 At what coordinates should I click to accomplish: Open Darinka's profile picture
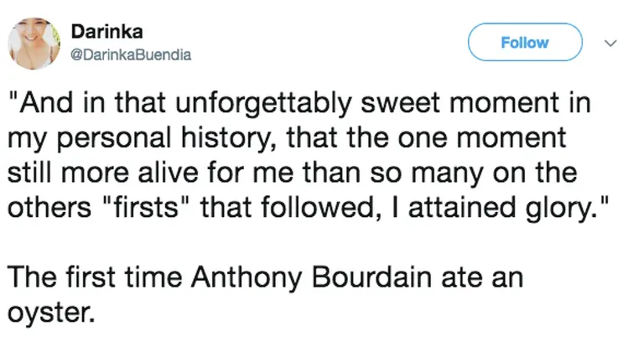(34, 44)
